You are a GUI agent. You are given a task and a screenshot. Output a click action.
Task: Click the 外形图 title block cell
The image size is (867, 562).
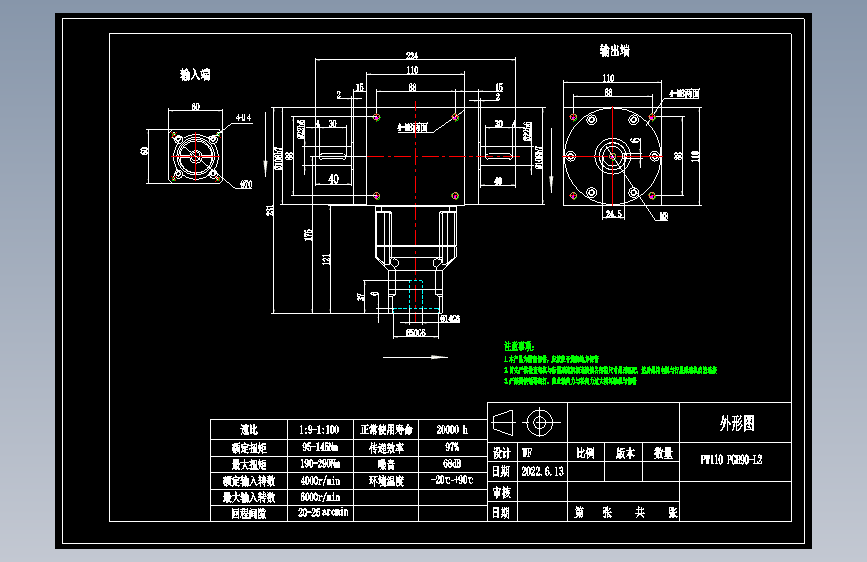(737, 424)
